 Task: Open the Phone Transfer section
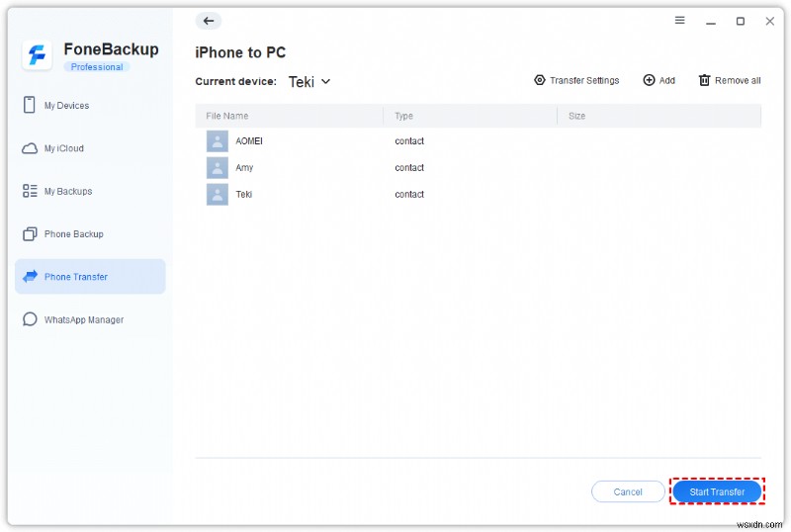pos(90,276)
